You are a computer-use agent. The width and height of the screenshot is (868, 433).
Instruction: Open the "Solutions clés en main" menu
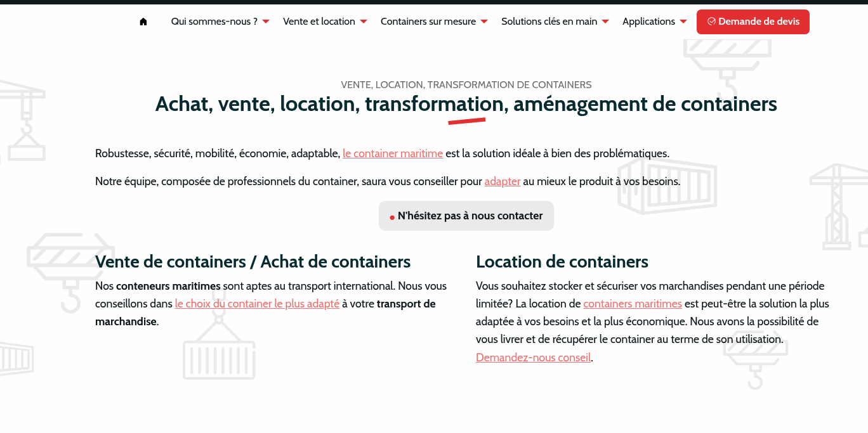[x=549, y=22]
